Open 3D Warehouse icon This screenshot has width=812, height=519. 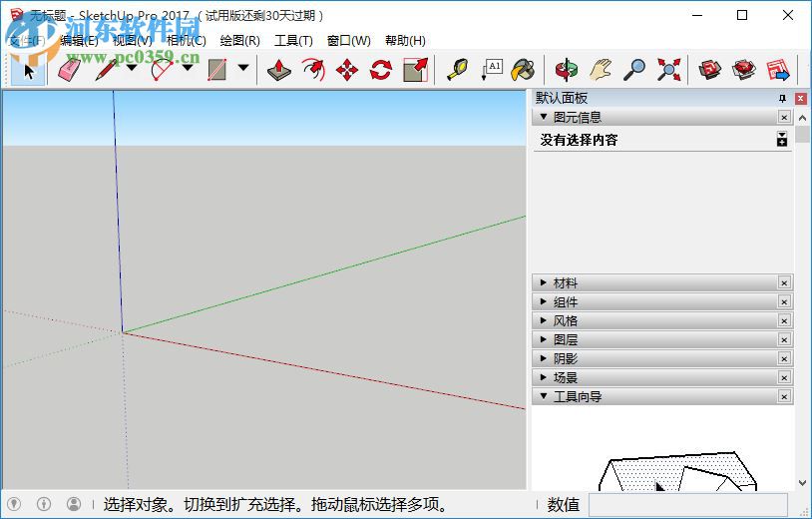(x=710, y=70)
